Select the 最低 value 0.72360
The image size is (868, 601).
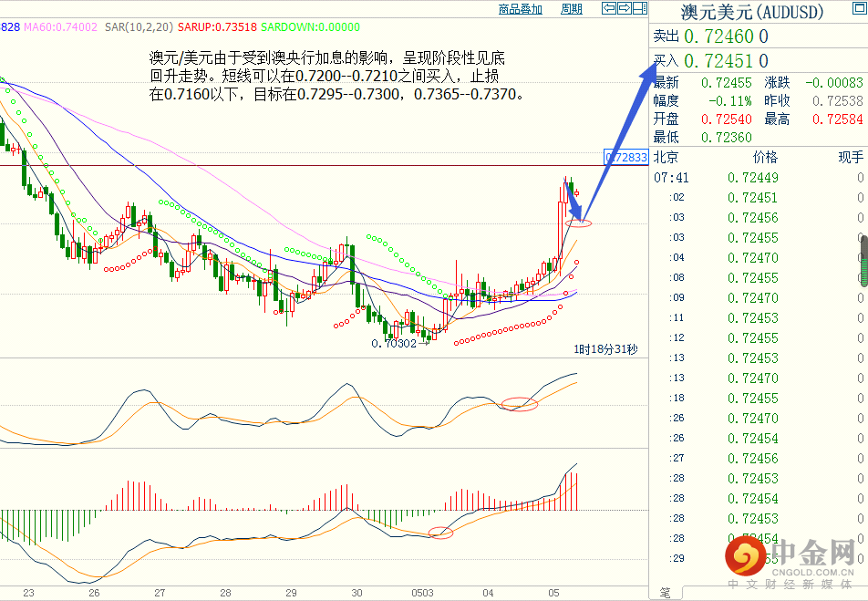coord(727,138)
